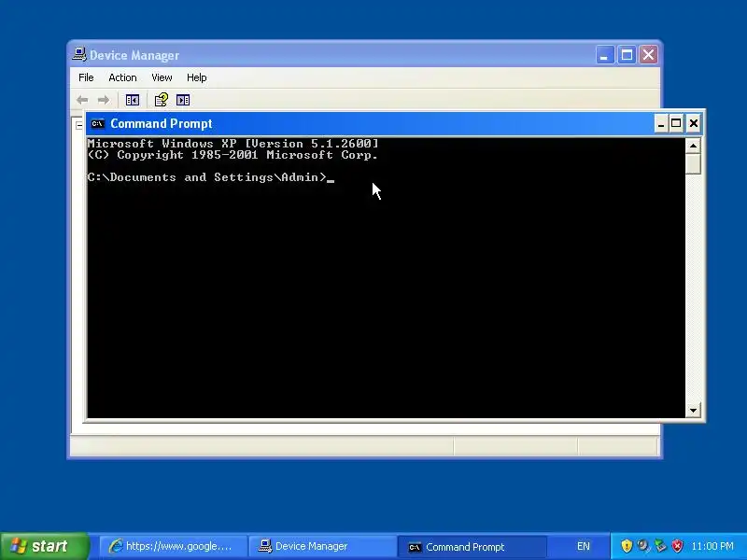Click the yellow question-mark Help toolbar icon
This screenshot has height=560, width=747.
(x=161, y=100)
